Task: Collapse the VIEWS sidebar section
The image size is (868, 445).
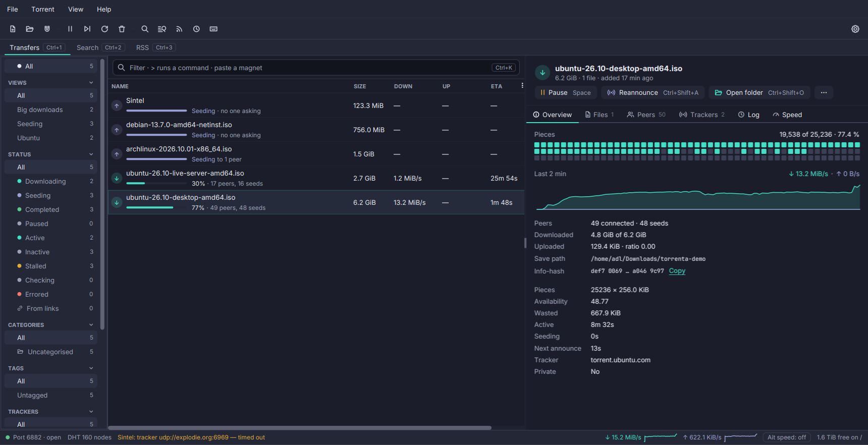Action: tap(91, 83)
